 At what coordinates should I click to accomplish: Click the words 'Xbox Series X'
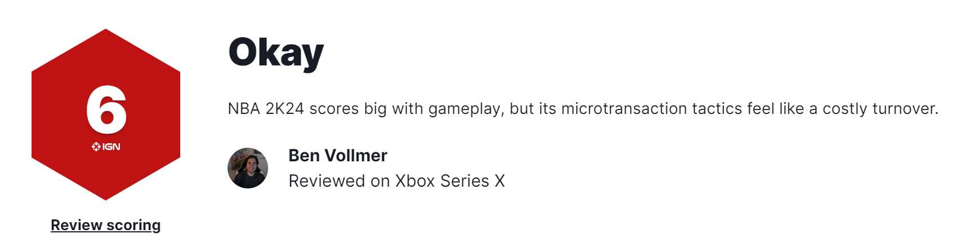click(449, 181)
